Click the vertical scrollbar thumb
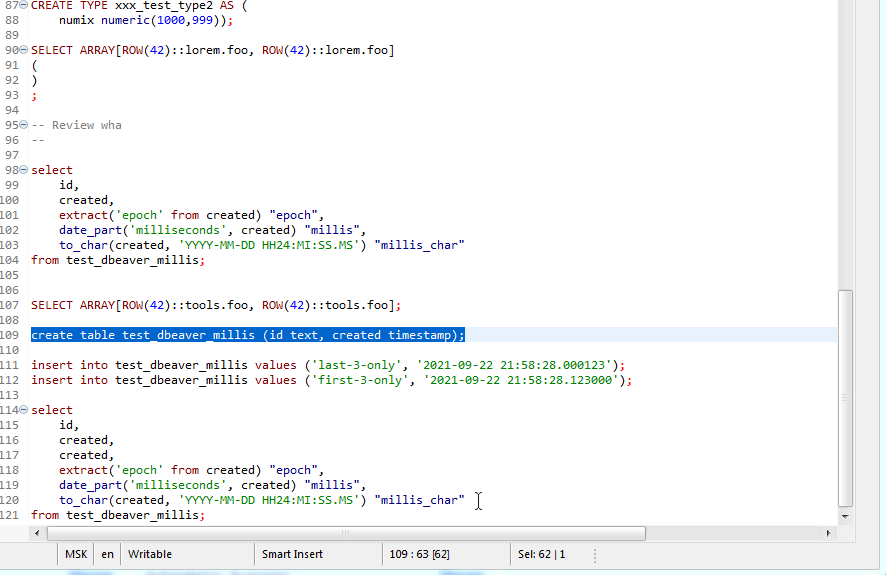Image resolution: width=886 pixels, height=575 pixels. [845, 398]
